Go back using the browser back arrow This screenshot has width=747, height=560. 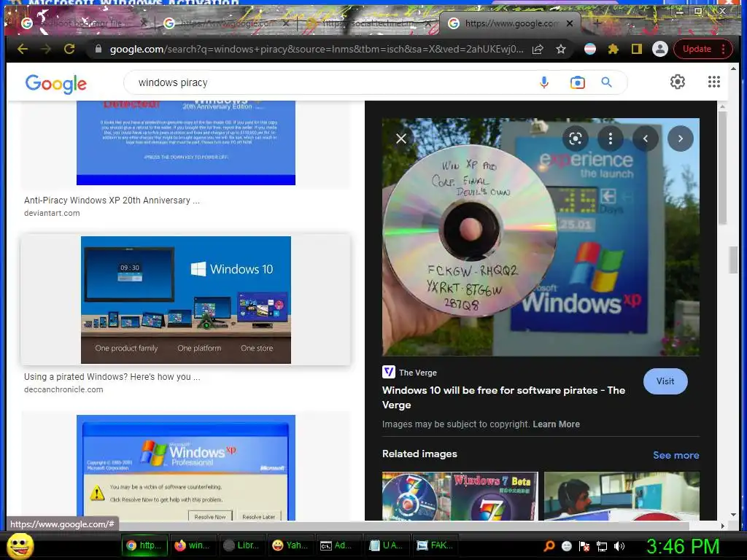click(23, 49)
